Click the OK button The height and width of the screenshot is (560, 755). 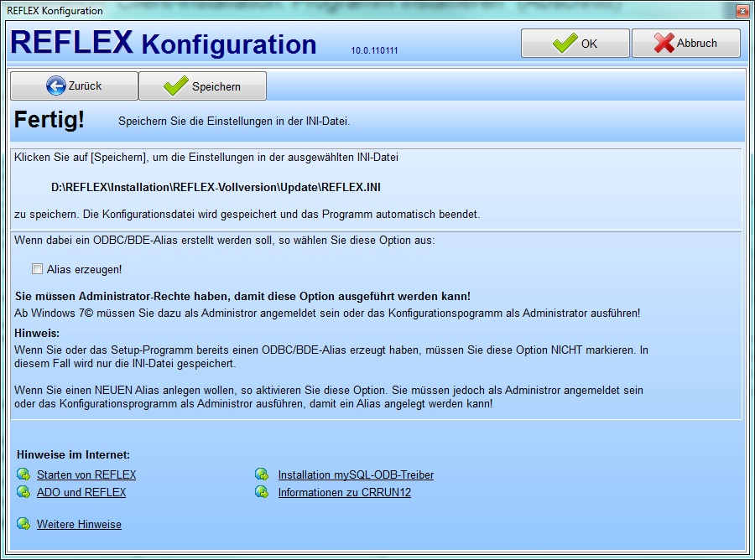(x=575, y=44)
